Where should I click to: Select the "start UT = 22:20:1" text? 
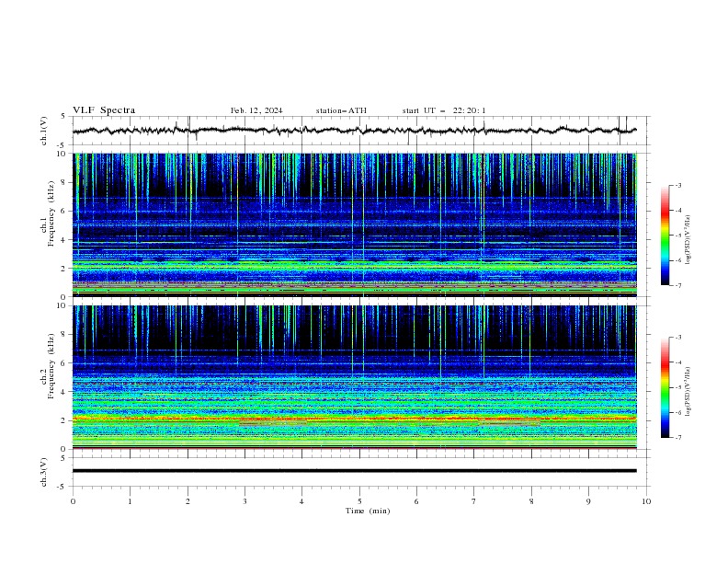click(x=443, y=110)
